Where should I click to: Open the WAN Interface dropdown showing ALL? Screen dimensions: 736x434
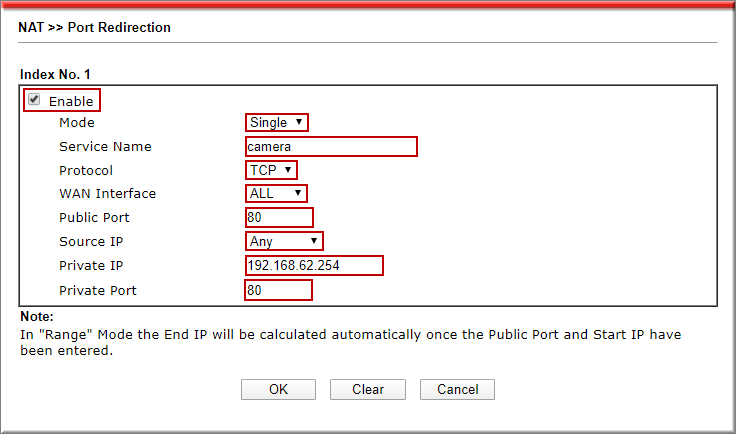coord(276,193)
